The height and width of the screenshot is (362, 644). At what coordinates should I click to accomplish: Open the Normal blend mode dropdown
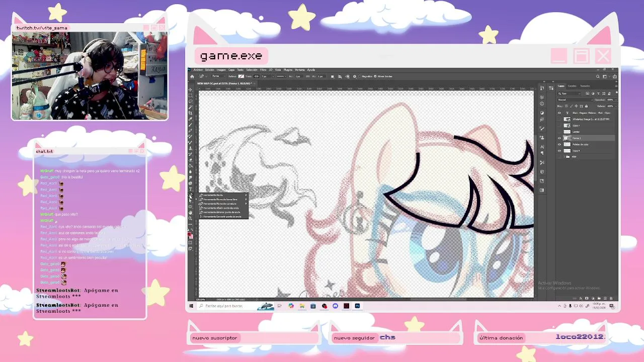point(575,100)
